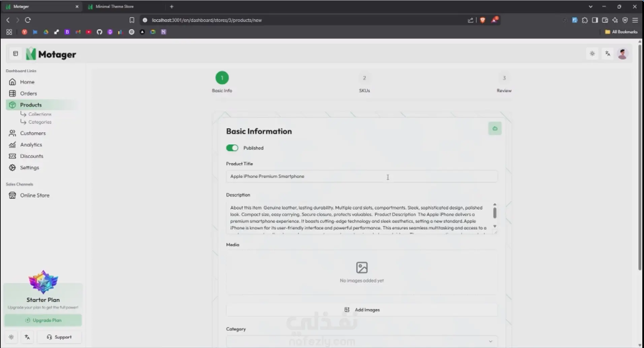644x348 pixels.
Task: Click the empty Media image placeholder
Action: click(x=362, y=272)
